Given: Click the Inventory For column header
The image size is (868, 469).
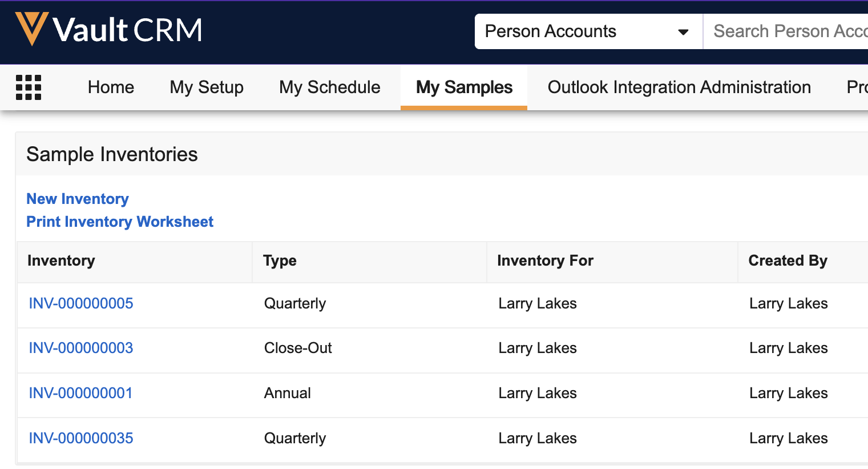Looking at the screenshot, I should tap(545, 260).
